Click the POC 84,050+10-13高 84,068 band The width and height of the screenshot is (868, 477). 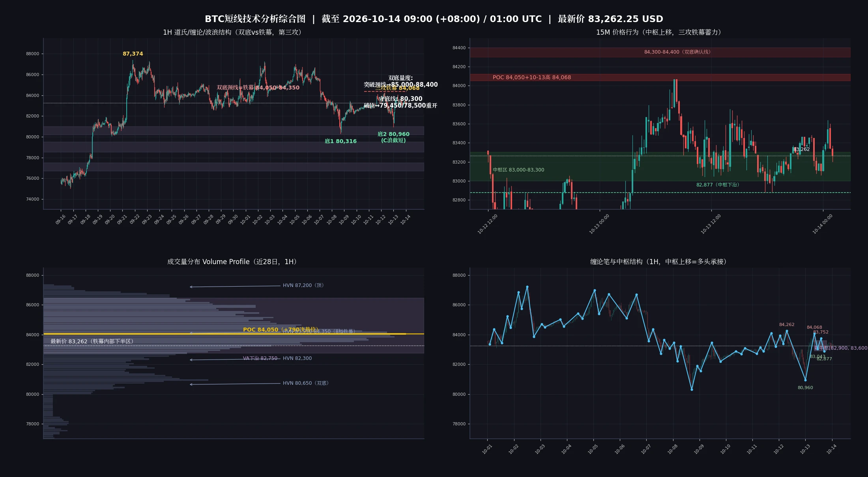[x=660, y=77]
